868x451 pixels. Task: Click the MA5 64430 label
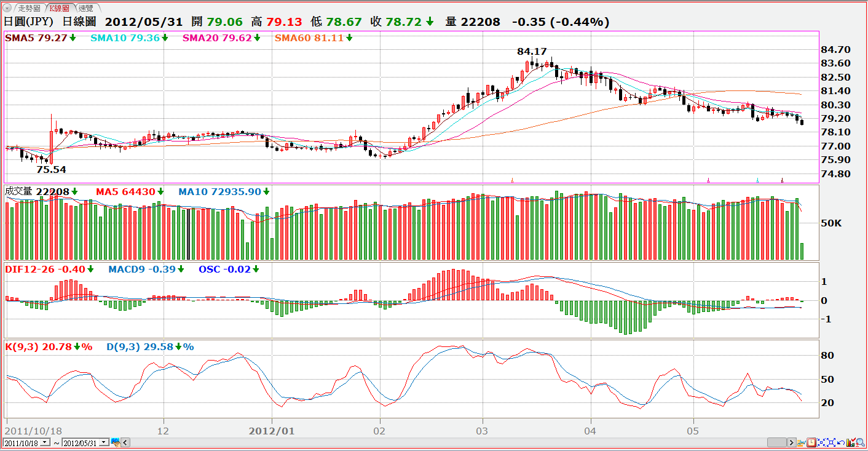125,191
